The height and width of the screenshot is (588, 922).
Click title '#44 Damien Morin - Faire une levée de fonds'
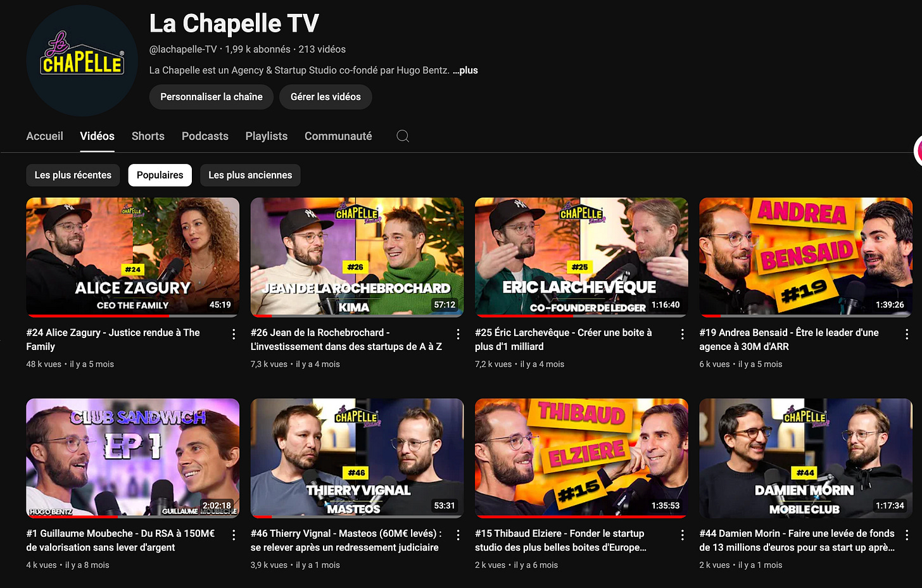tap(797, 540)
